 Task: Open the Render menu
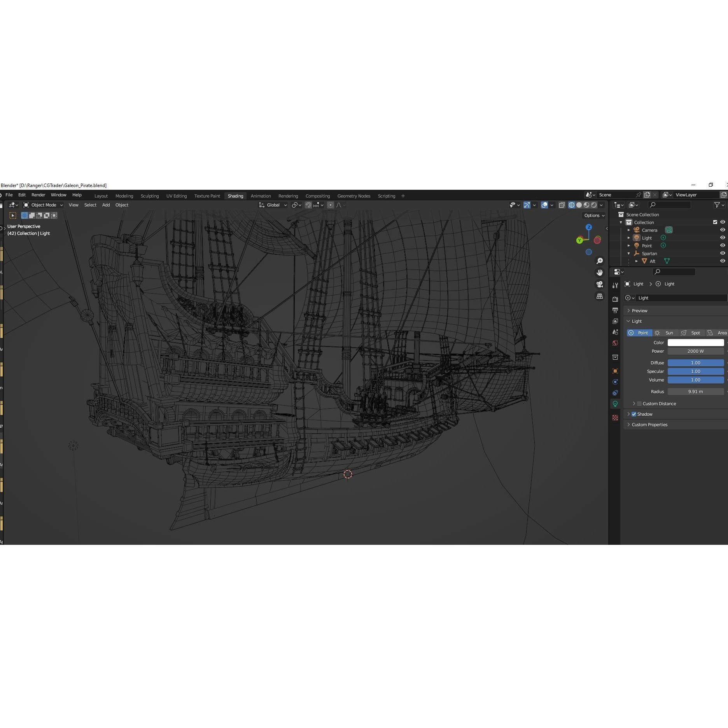tap(38, 195)
